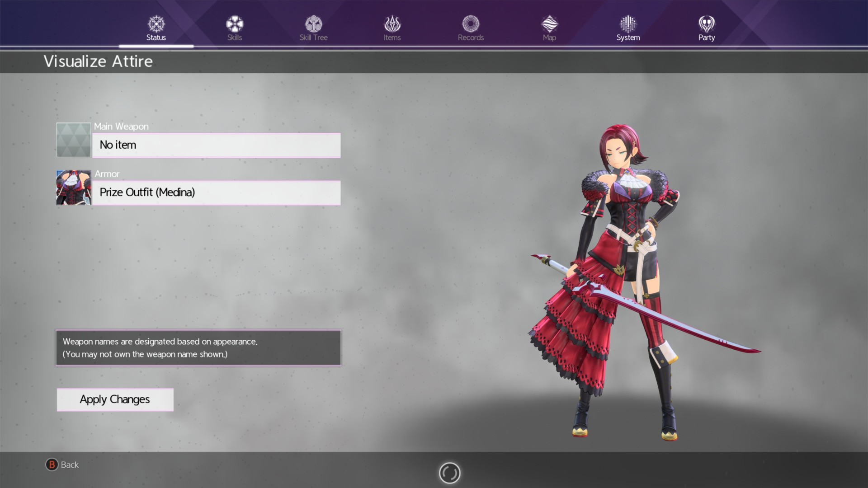Click the B Back button icon
This screenshot has height=488, width=868.
[x=52, y=465]
